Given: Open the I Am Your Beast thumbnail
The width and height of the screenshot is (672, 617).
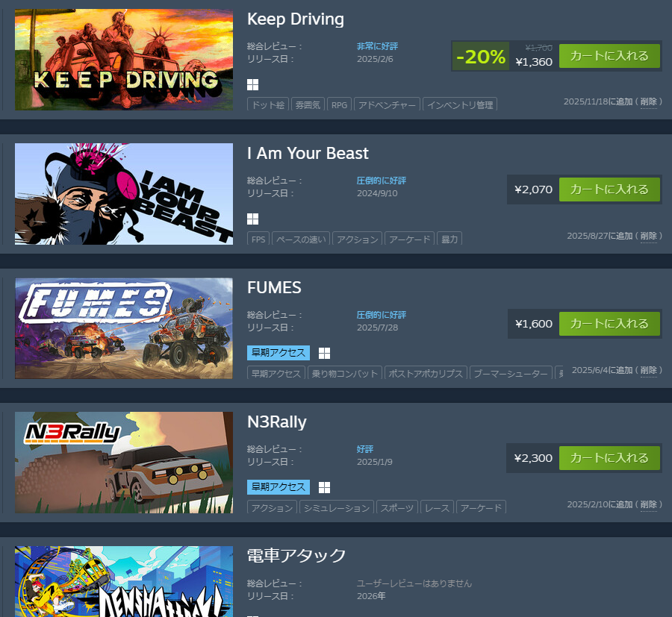Looking at the screenshot, I should (x=124, y=194).
